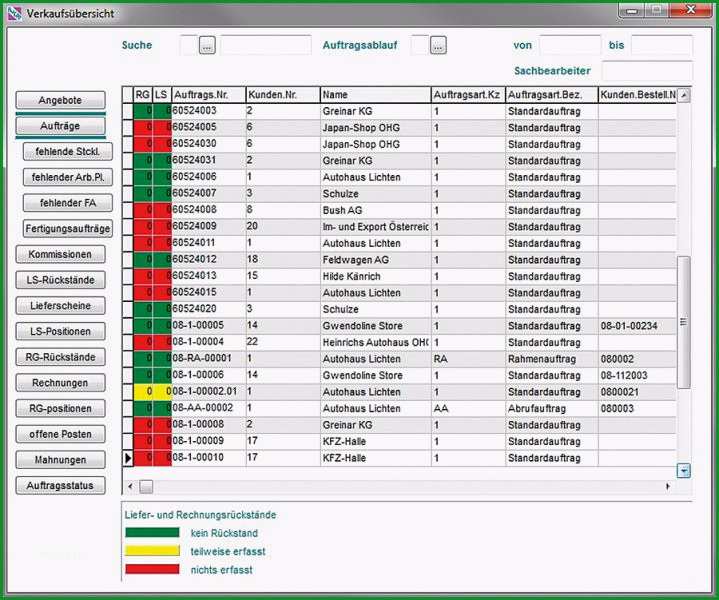Click 'Heinrichs Autohaus OH' name cell
719x600 pixels.
coord(376,342)
